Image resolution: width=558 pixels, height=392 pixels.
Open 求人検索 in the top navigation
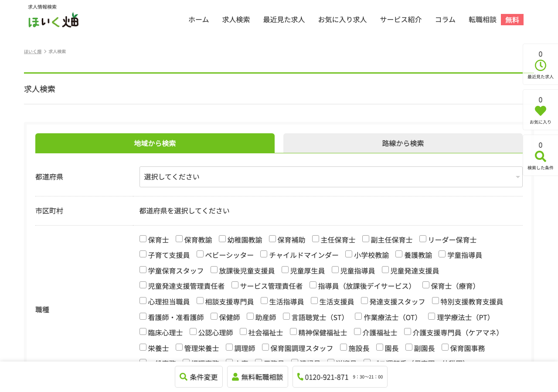[236, 20]
